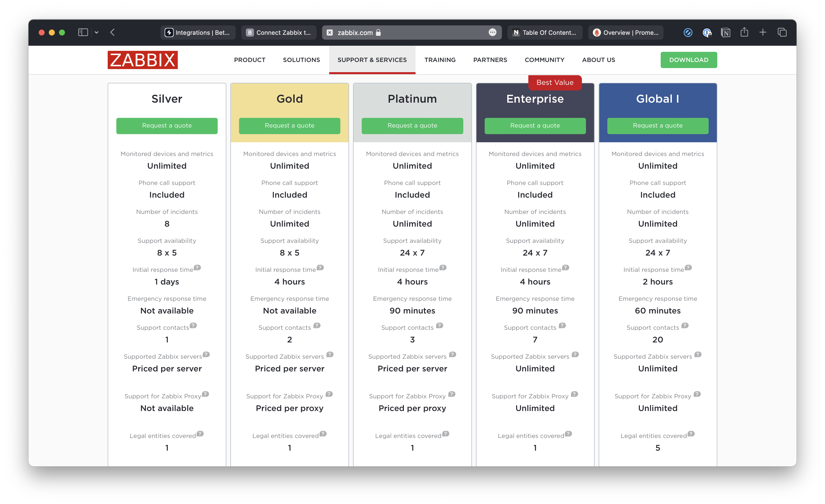
Task: Click Silver's '1 days' response time value
Action: click(167, 282)
